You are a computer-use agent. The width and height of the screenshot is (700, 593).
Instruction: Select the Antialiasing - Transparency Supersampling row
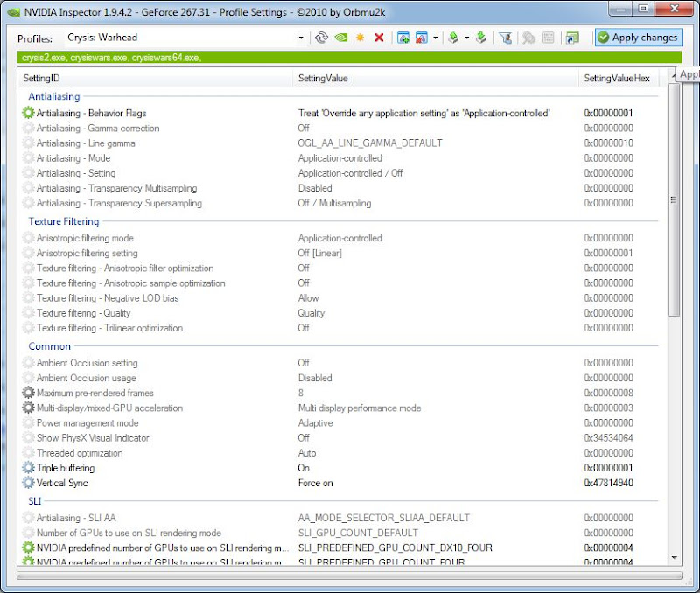(x=339, y=203)
